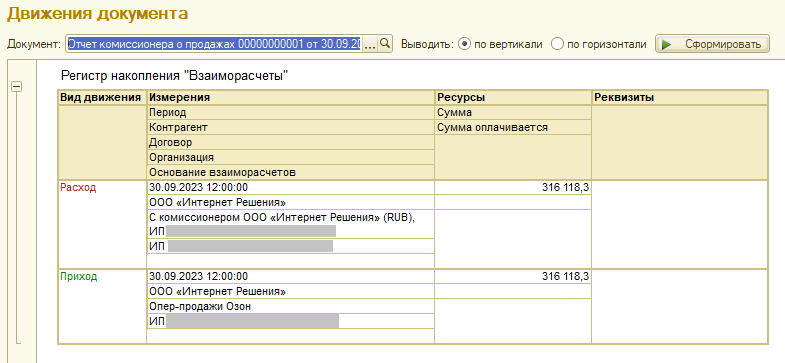Image resolution: width=785 pixels, height=363 pixels.
Task: Click the 'Вид движения' column header
Action: click(103, 97)
